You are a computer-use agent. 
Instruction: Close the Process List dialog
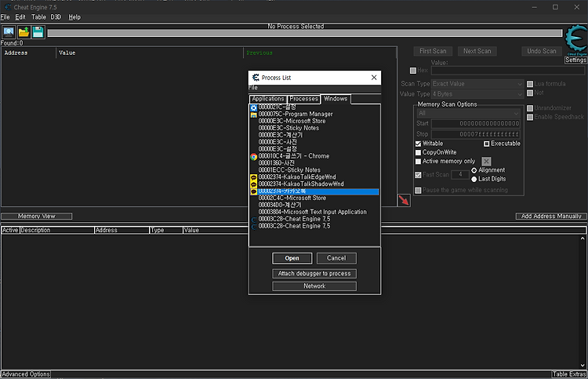tap(374, 78)
